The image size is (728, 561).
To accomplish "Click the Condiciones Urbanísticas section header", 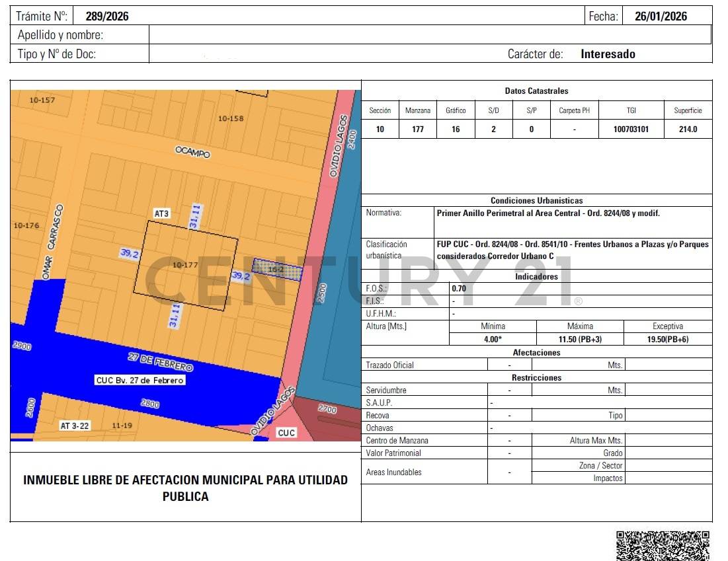I will tap(536, 200).
